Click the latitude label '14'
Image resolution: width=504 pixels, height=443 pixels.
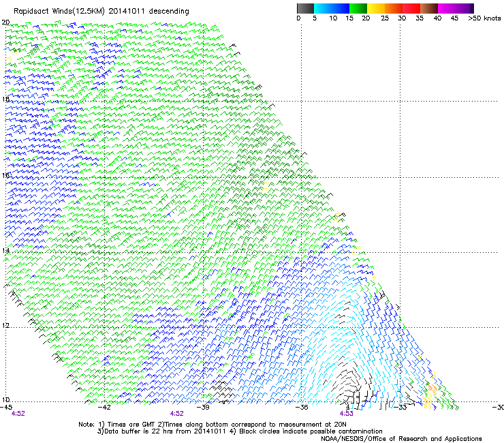pos(5,251)
